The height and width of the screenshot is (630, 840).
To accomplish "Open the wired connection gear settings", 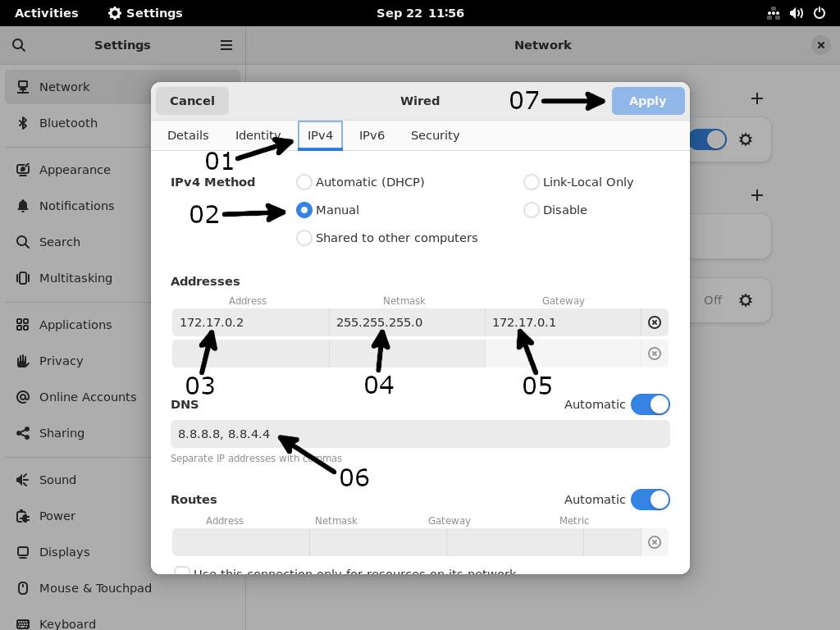I will pyautogui.click(x=745, y=139).
